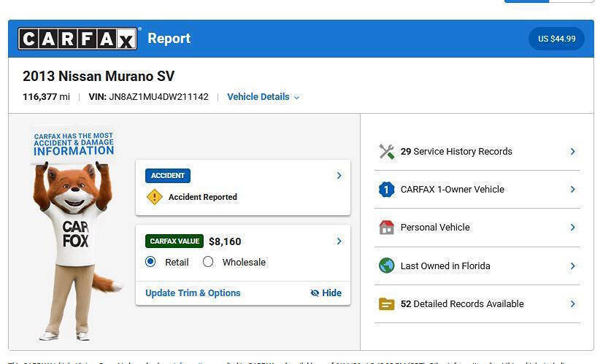The height and width of the screenshot is (364, 611).
Task: Click the US $44.99 price button
Action: (556, 39)
